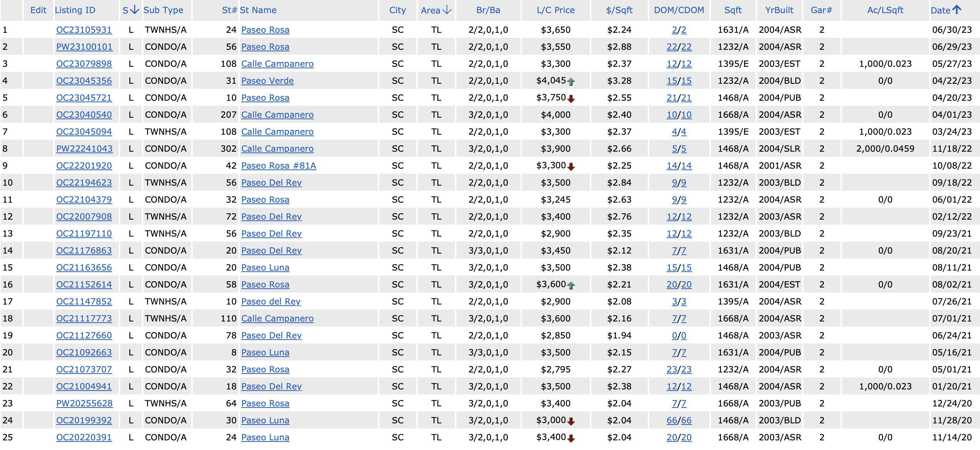Sort listings by L/C Price header
The width and height of the screenshot is (980, 450).
[x=556, y=10]
